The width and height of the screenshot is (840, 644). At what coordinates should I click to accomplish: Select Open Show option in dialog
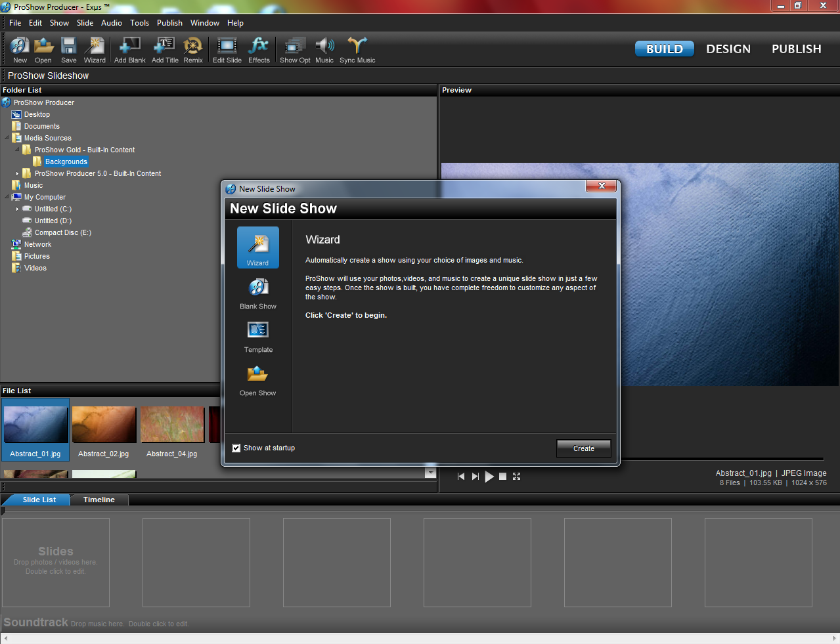click(258, 380)
